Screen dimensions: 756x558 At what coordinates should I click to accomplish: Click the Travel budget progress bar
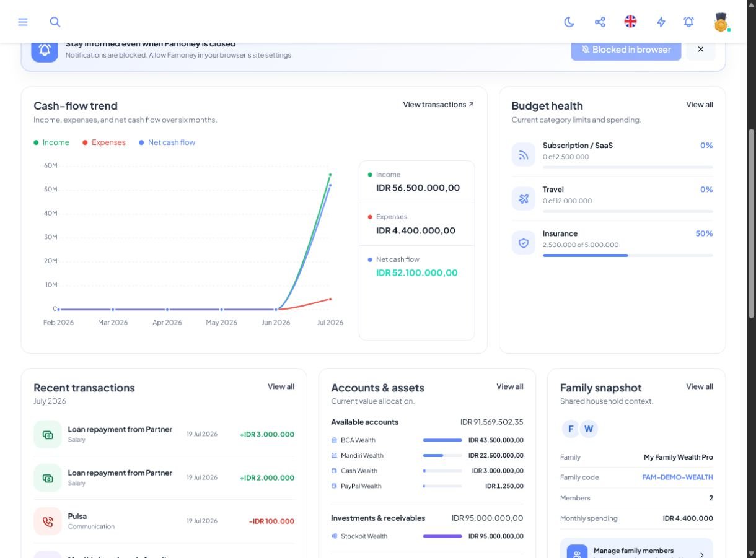628,211
